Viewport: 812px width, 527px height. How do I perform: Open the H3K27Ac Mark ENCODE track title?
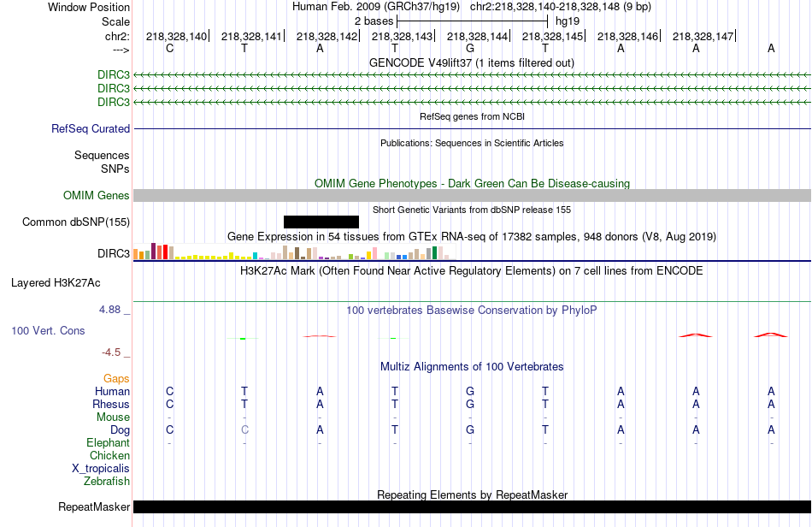pos(472,271)
